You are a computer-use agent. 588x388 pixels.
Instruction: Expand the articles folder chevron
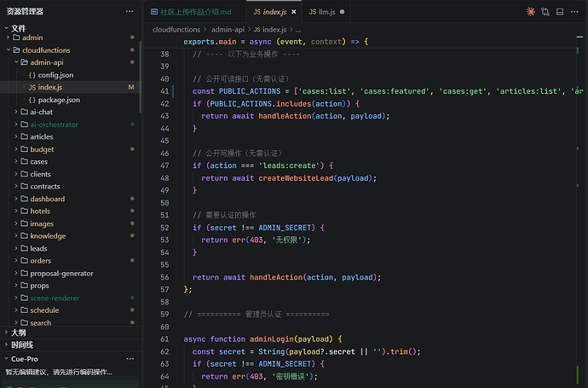point(16,136)
